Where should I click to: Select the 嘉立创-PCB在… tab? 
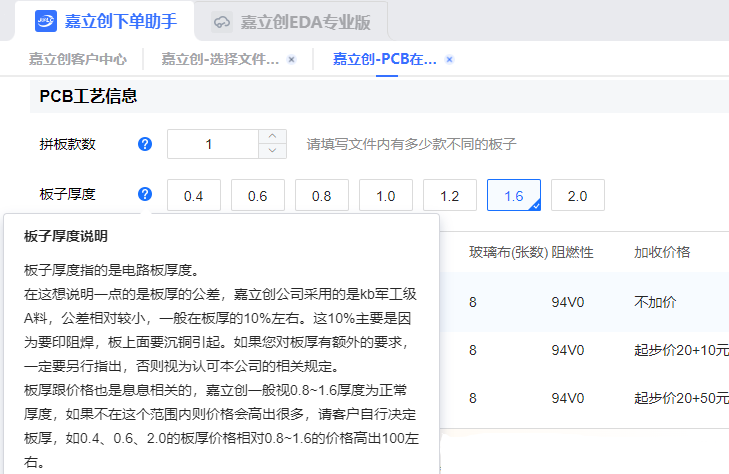coord(384,59)
